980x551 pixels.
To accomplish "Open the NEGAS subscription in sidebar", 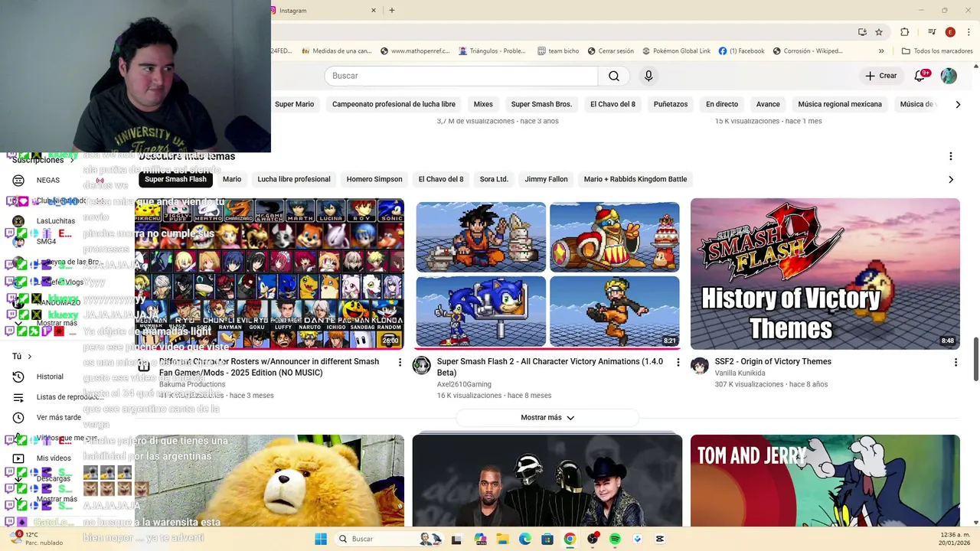I will coord(47,181).
